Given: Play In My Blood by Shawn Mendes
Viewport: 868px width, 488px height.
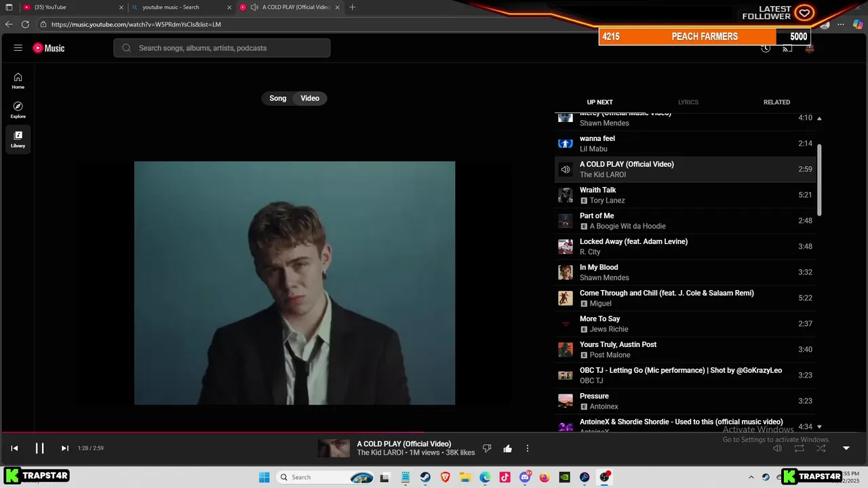Looking at the screenshot, I should coord(685,272).
